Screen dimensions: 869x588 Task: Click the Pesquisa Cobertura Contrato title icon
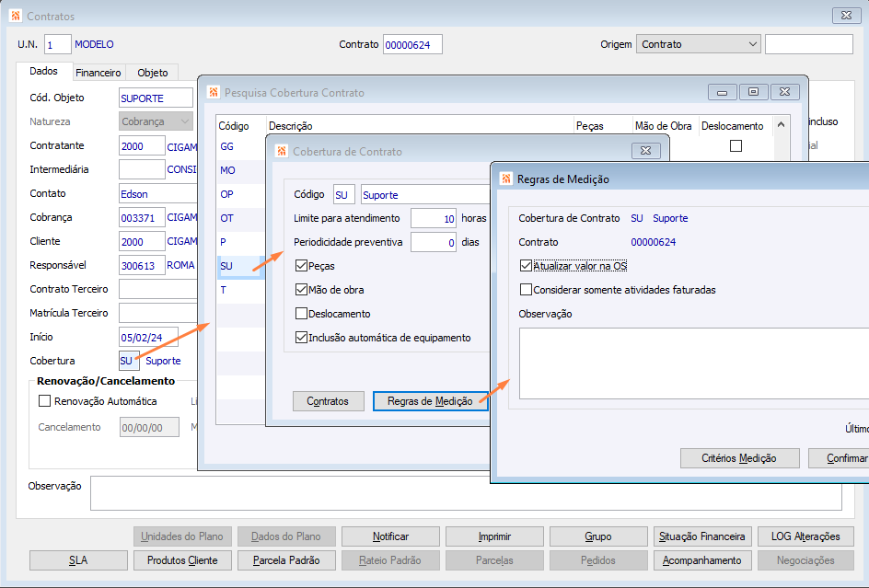coord(214,92)
